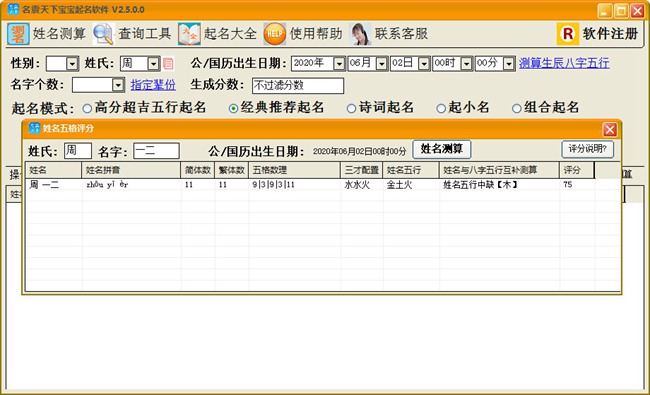Click the dialog date text 2020年06月02日00时00分
The width and height of the screenshot is (650, 395).
click(x=359, y=151)
